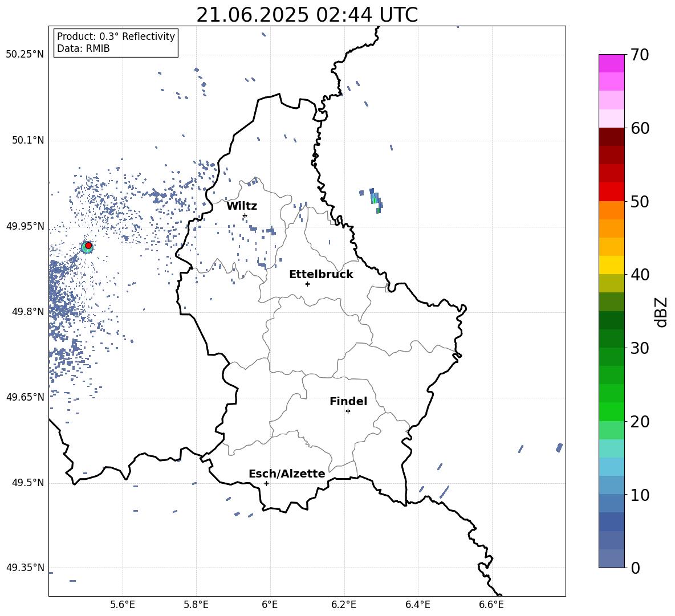Click the Wiltz location cross marker
675x616 pixels.
click(x=245, y=215)
